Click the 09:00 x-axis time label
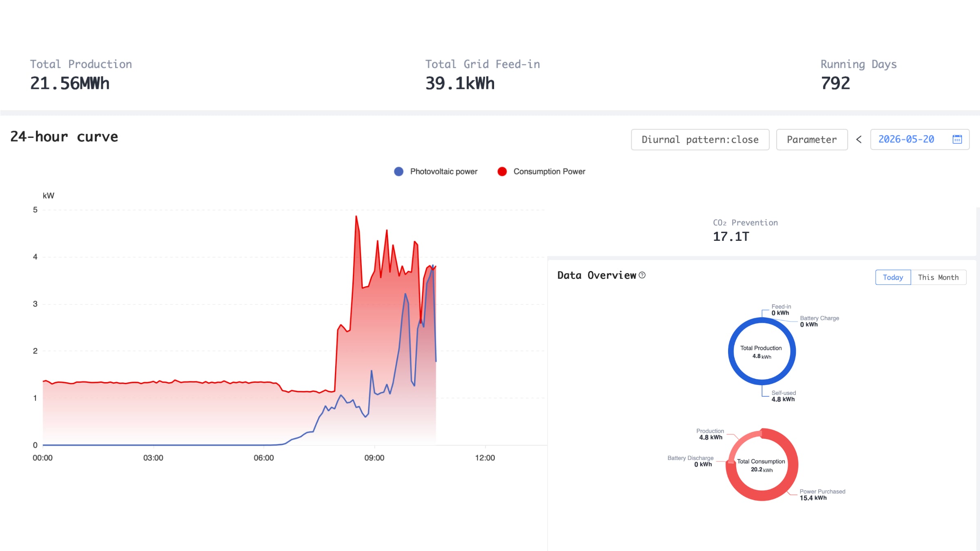The image size is (980, 551). [x=374, y=458]
